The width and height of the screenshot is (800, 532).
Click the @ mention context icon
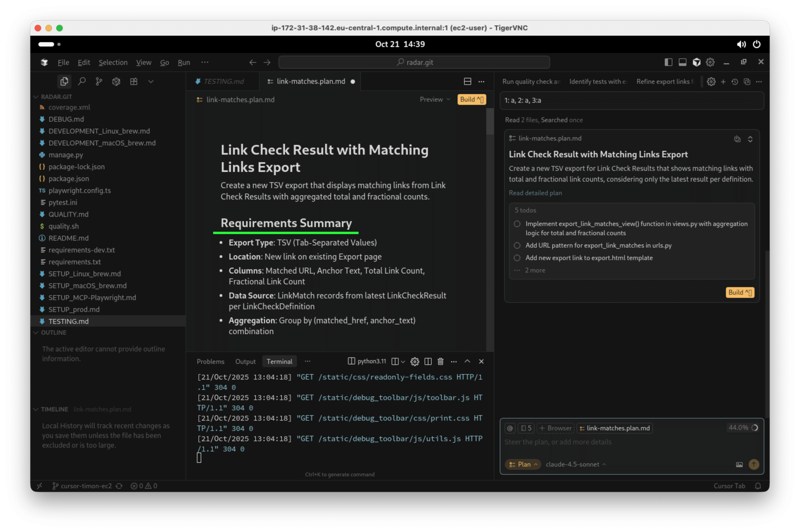coord(510,428)
